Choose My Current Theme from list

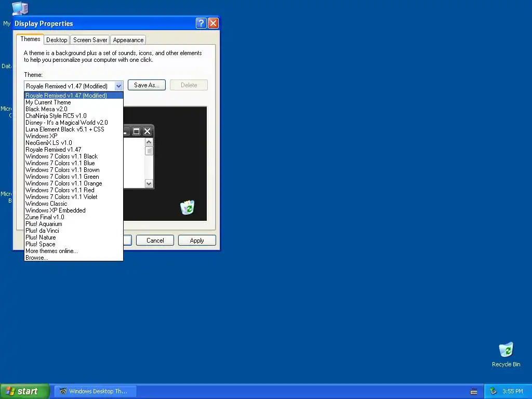[x=74, y=102]
